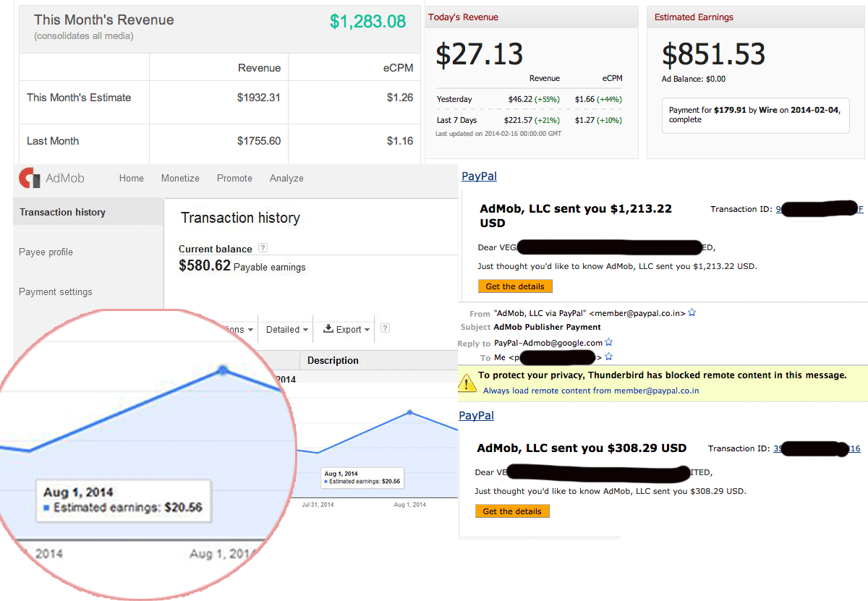Click This Month's Estimate revenue $1932.31
868x601 pixels.
(259, 98)
